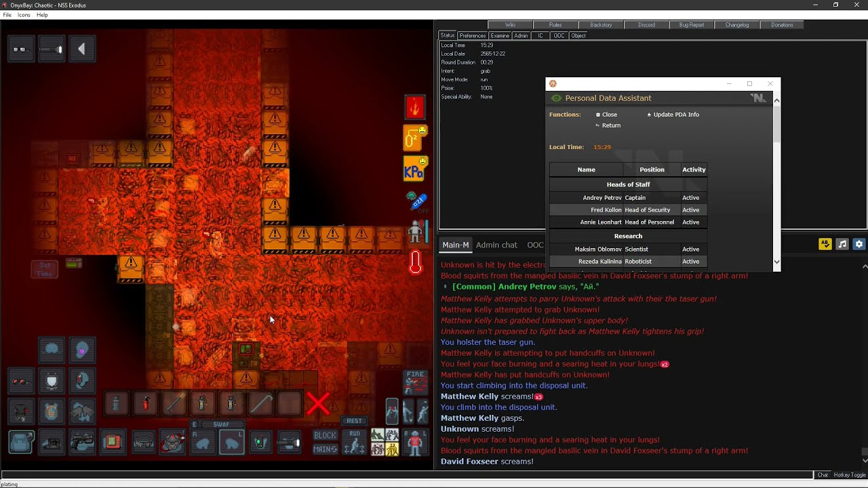
Task: Select the Main-M chat tab
Action: click(x=456, y=245)
